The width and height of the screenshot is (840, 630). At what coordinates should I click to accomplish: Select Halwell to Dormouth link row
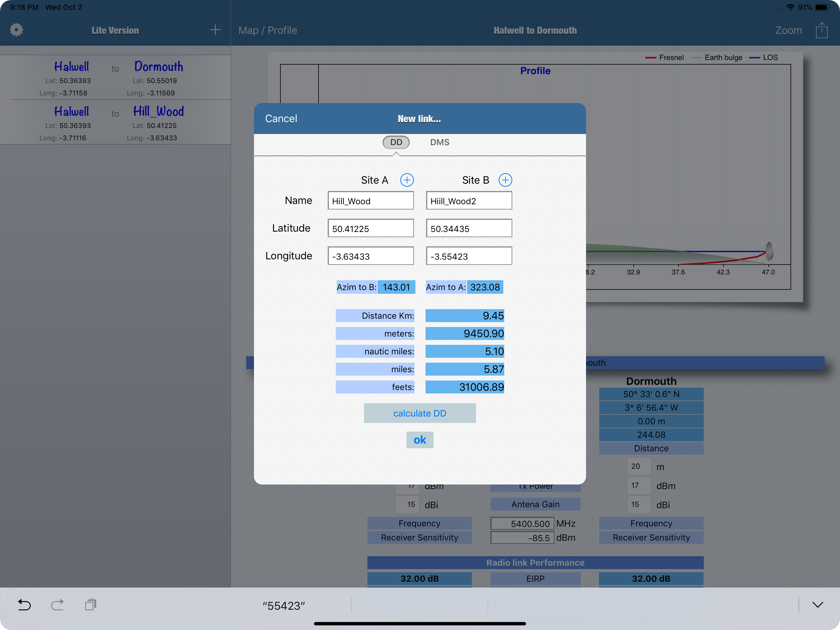click(x=115, y=78)
